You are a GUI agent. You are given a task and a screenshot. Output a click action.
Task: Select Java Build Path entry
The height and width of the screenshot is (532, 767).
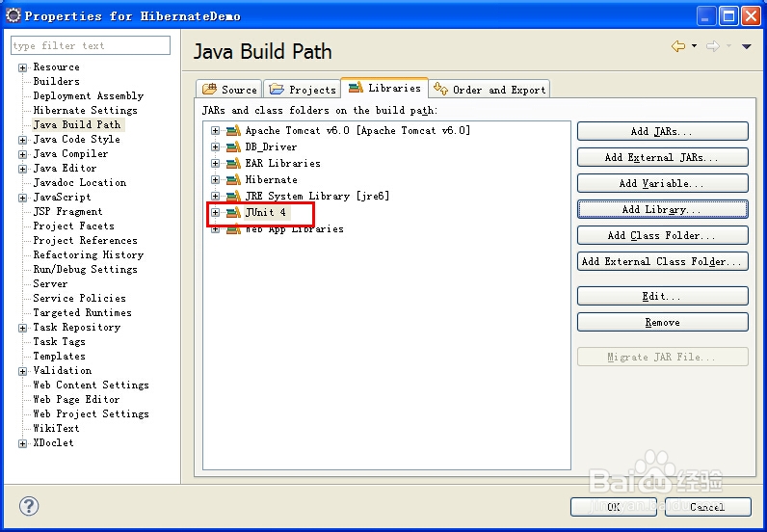point(77,124)
